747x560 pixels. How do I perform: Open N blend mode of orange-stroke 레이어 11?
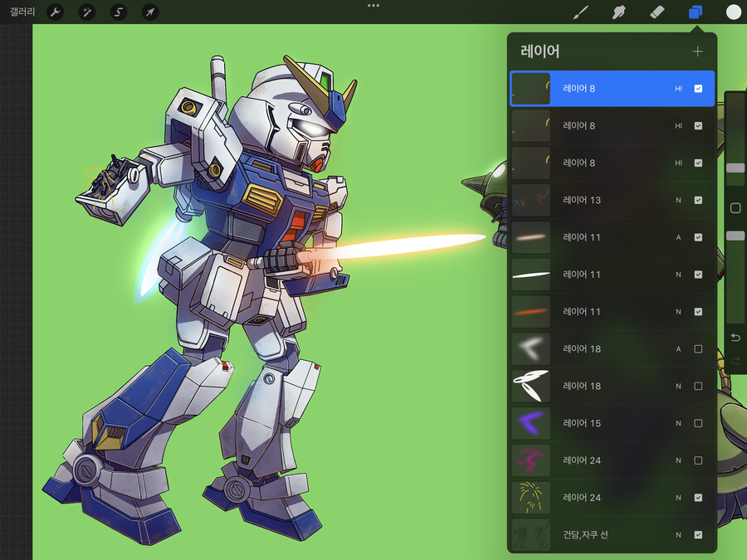pos(678,311)
